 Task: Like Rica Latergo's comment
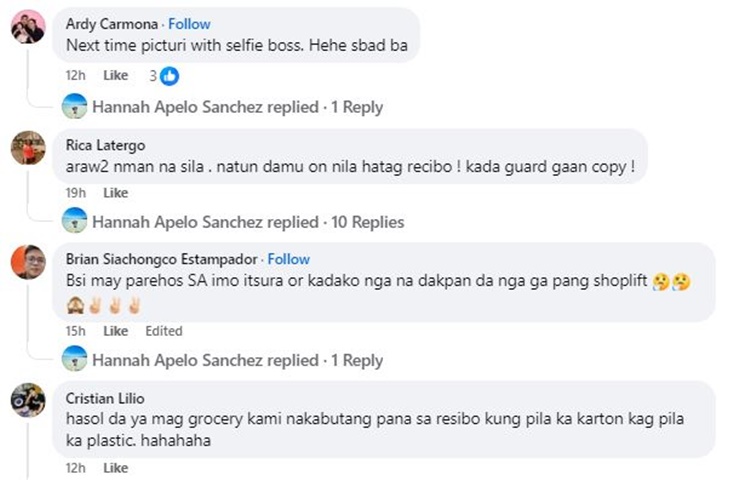[x=116, y=193]
